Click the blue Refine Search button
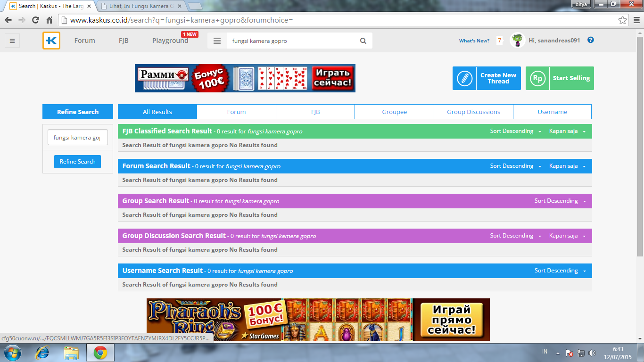 point(77,161)
